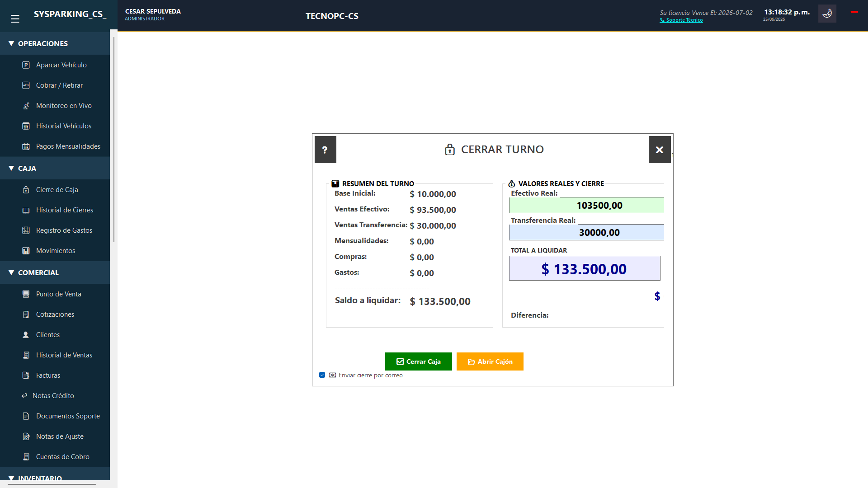Click the Historial de Ventas icon
The height and width of the screenshot is (488, 868).
coord(26,355)
